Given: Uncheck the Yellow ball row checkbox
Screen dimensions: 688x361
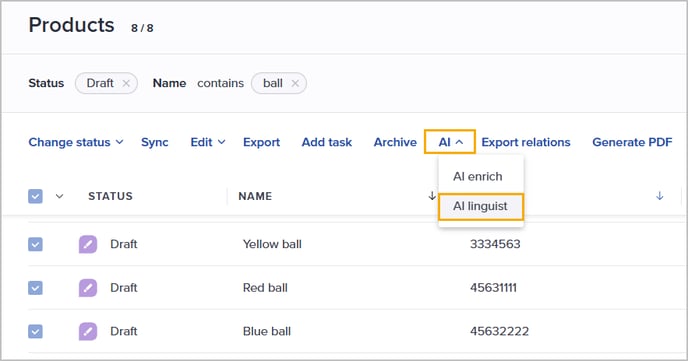Looking at the screenshot, I should [36, 244].
